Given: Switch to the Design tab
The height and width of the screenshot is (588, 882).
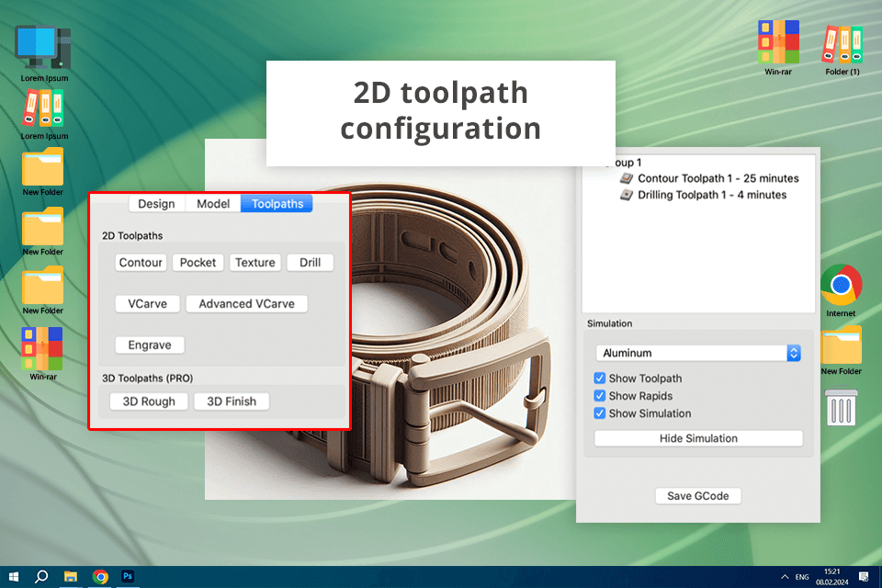Looking at the screenshot, I should 156,204.
